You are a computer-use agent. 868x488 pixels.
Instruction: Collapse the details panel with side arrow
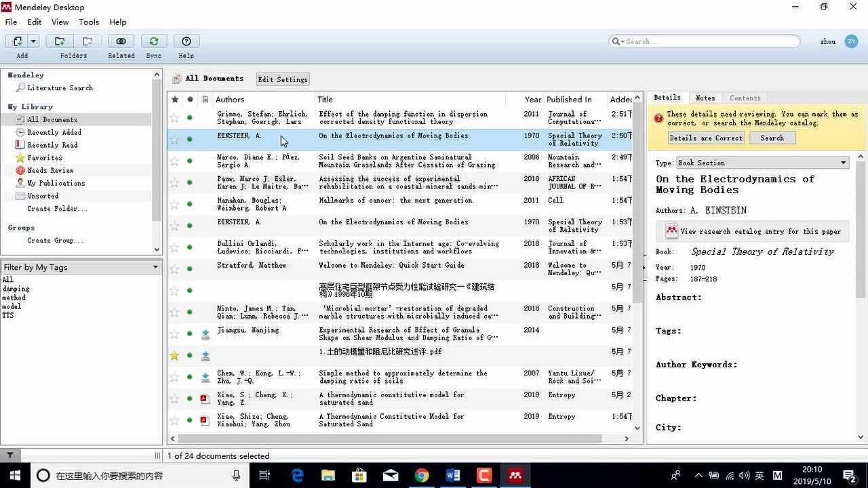[644, 268]
